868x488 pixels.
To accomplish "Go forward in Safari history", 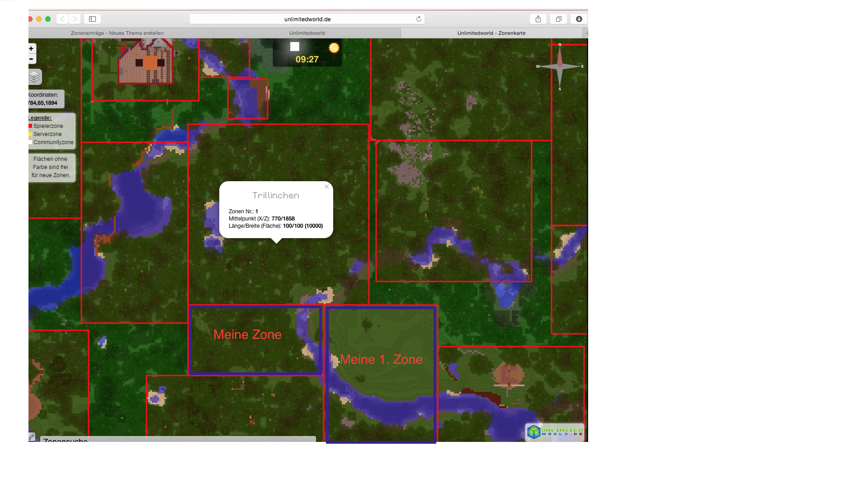I will tap(75, 19).
